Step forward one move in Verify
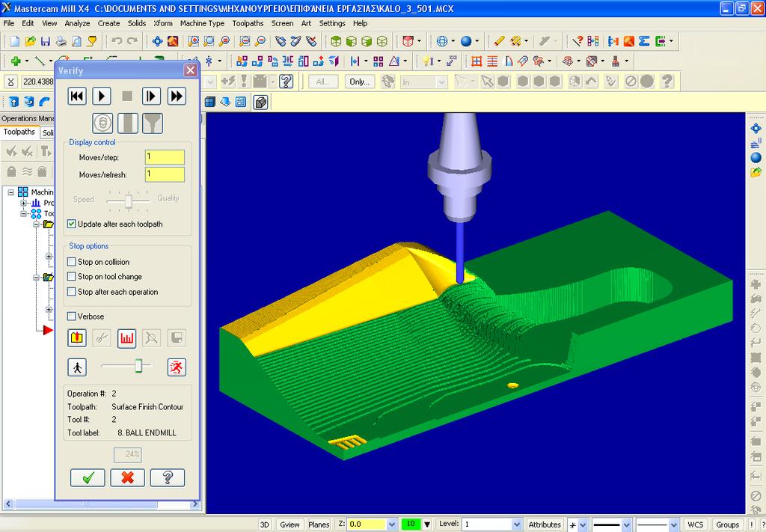Viewport: 766px width, 532px height. pos(151,97)
